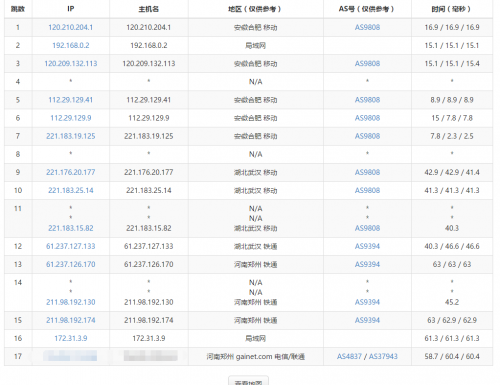Select time value 40.3 / 46.6 / 46.6
The height and width of the screenshot is (385, 500).
[452, 246]
